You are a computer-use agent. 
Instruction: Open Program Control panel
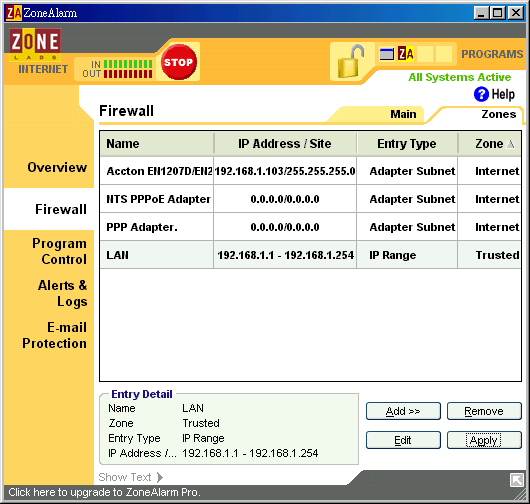pos(59,251)
